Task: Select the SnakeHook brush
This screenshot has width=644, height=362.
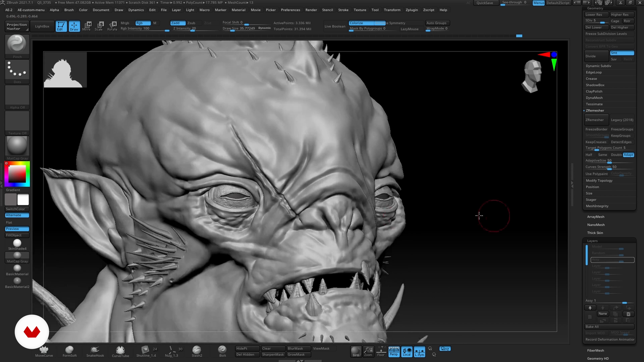Action: 95,351
